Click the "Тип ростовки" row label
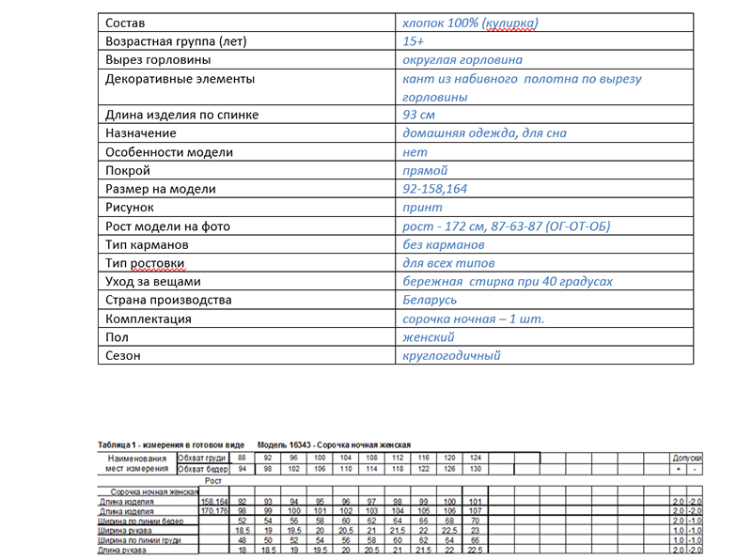 [145, 263]
